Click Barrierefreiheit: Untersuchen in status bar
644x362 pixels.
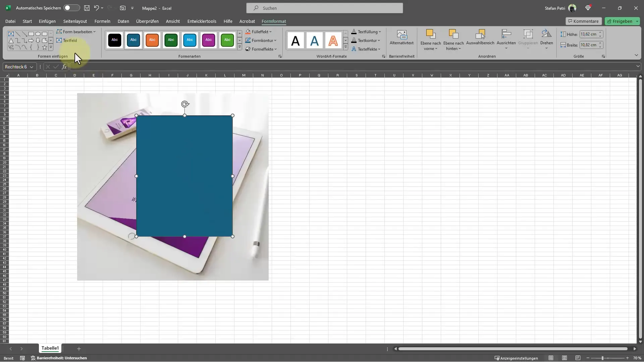pyautogui.click(x=59, y=358)
